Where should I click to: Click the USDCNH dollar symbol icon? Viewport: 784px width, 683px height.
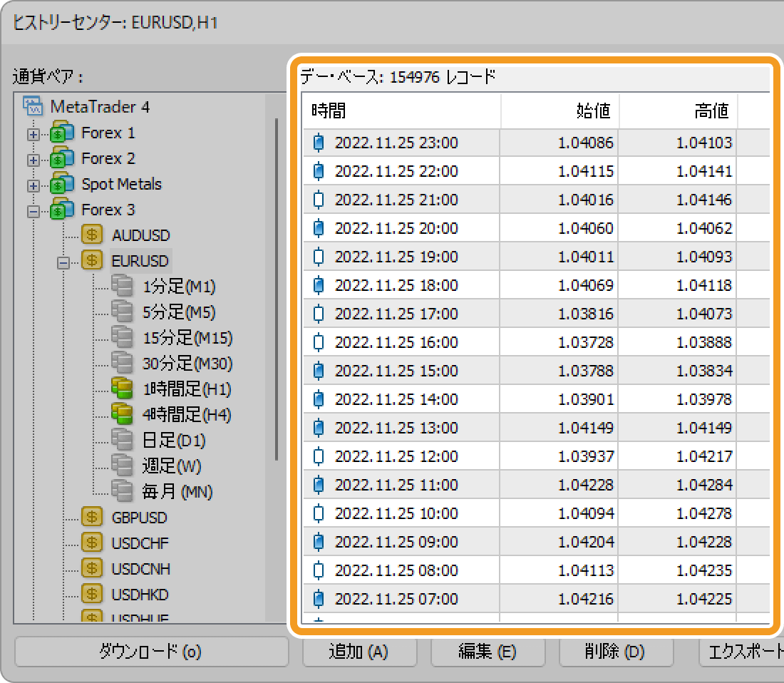[x=92, y=568]
